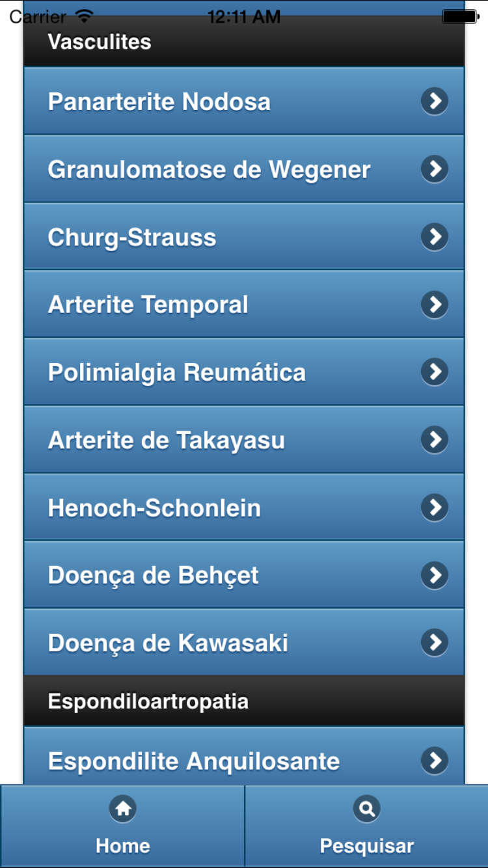Tap the Home icon in bottom bar
Viewport: 488px width, 868px height.
click(x=123, y=809)
